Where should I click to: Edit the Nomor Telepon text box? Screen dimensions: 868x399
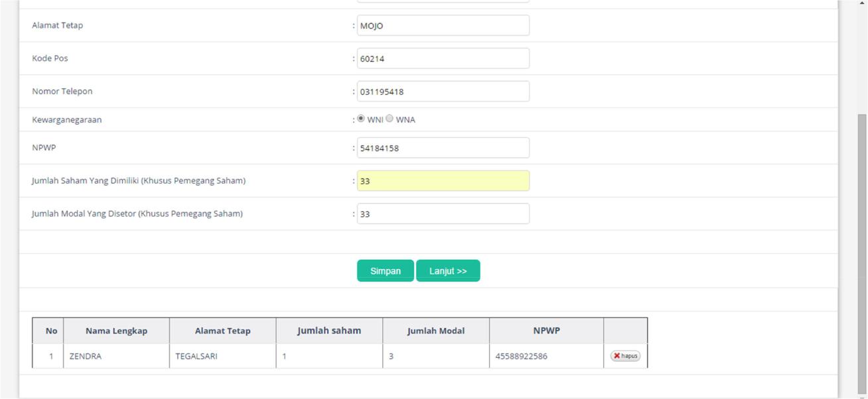[x=443, y=91]
